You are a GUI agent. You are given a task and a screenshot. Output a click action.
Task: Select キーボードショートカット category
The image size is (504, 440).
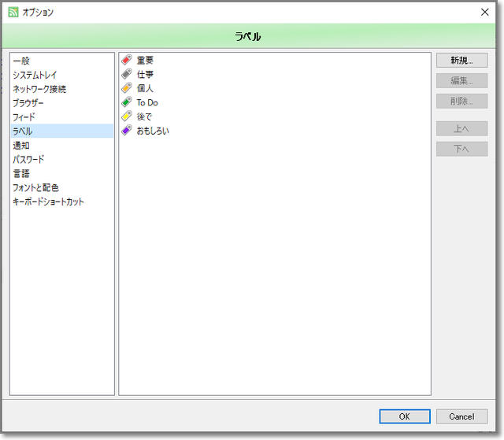tap(48, 202)
